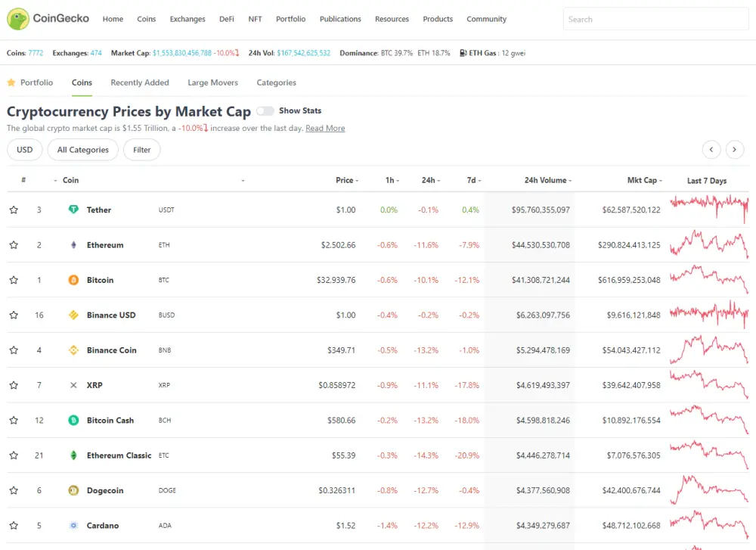Click the Filter button
The width and height of the screenshot is (756, 550).
coord(142,150)
